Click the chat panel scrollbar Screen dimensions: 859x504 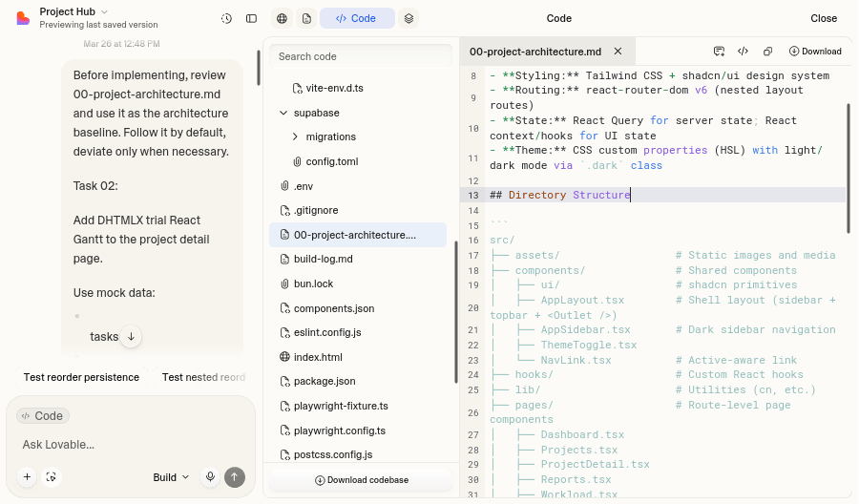259,68
